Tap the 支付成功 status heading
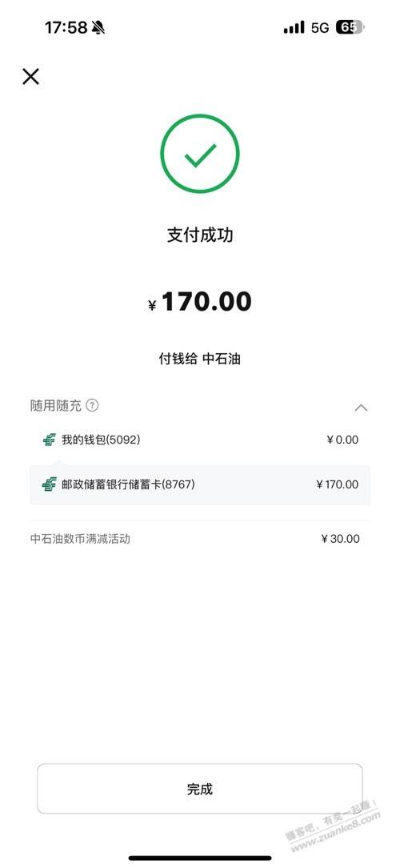 point(200,235)
